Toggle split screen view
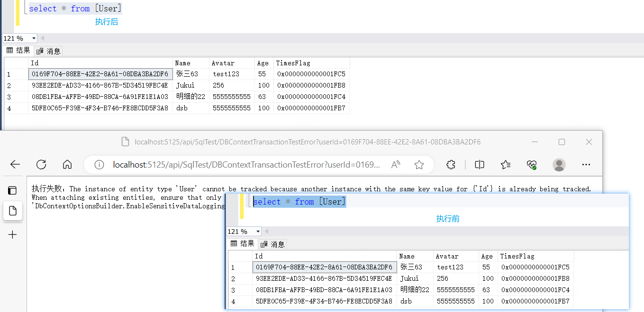Viewport: 644px width, 312px height. coord(480,164)
